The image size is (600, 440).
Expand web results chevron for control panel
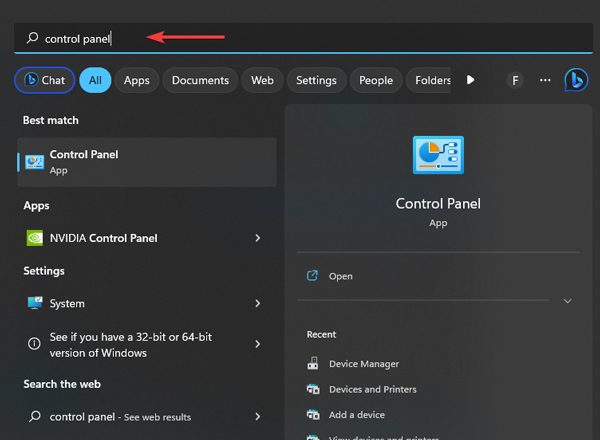[258, 416]
